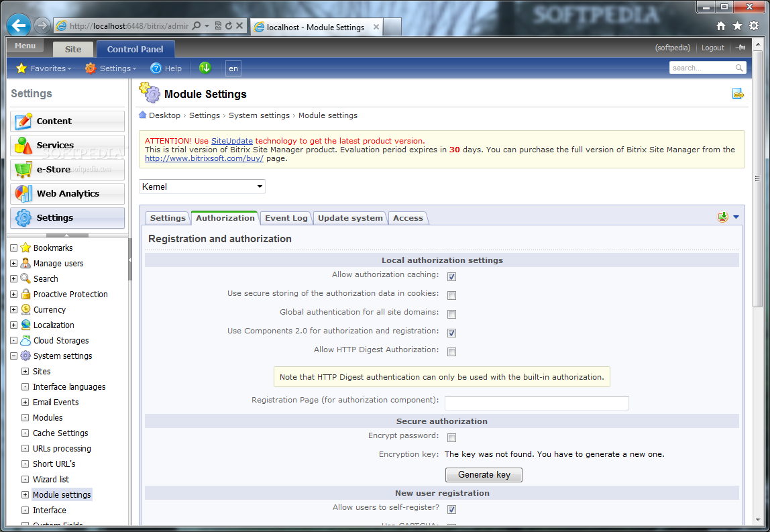Image resolution: width=770 pixels, height=532 pixels.
Task: Click the Cloud Storages cloud icon
Action: click(x=25, y=340)
